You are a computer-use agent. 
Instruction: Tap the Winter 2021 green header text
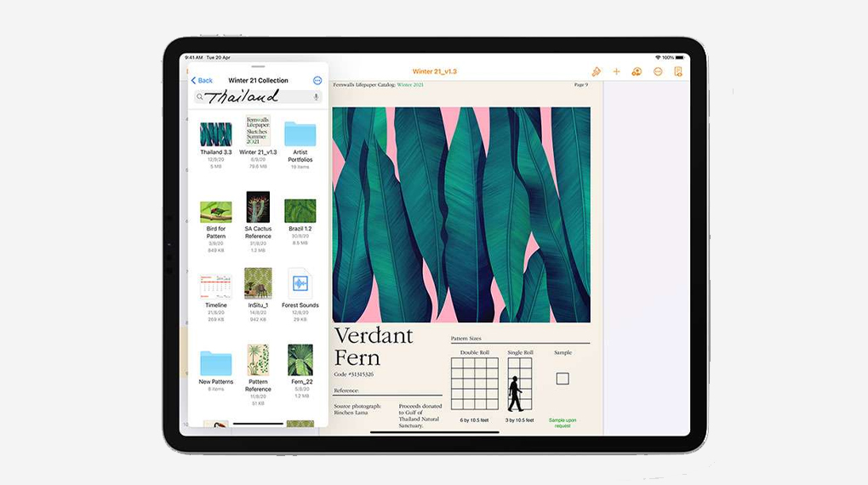[410, 85]
